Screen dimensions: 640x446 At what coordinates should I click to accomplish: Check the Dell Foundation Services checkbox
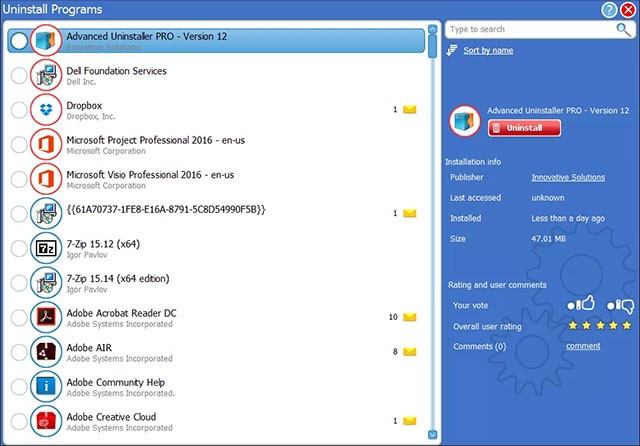pos(19,76)
